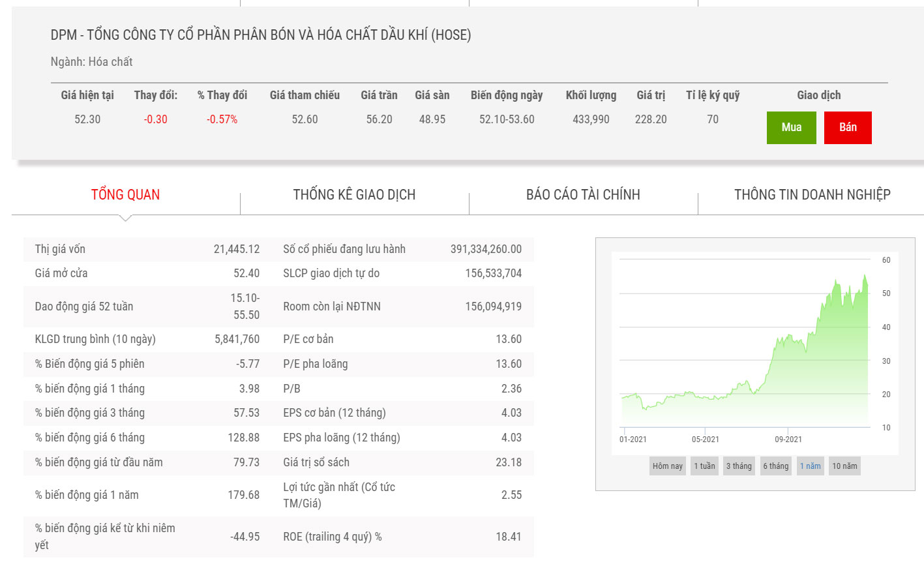
Task: Select 3 tháng chart range
Action: [739, 466]
